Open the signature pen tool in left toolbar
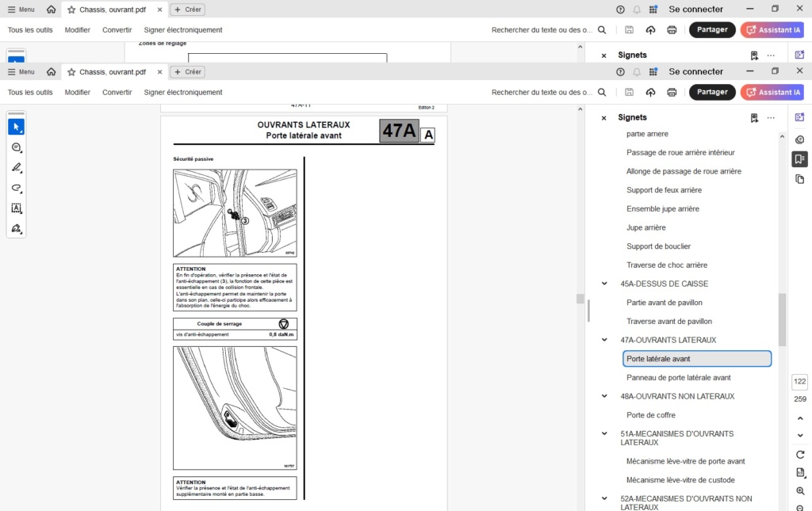Viewport: 812px width, 511px height. pos(16,228)
